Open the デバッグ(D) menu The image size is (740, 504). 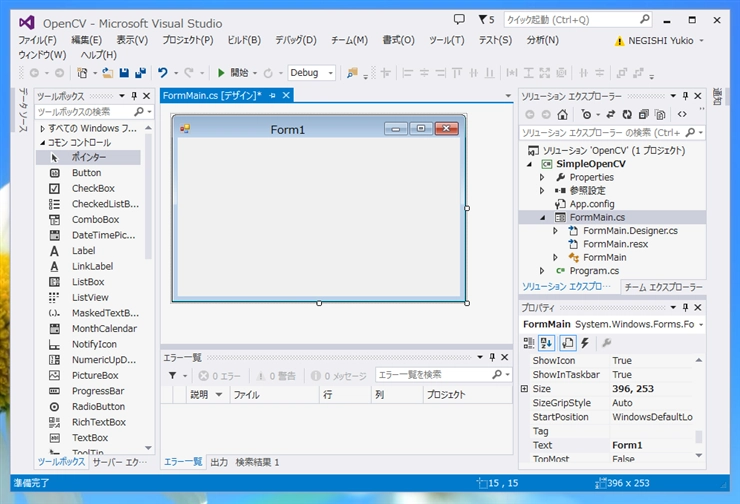point(296,41)
